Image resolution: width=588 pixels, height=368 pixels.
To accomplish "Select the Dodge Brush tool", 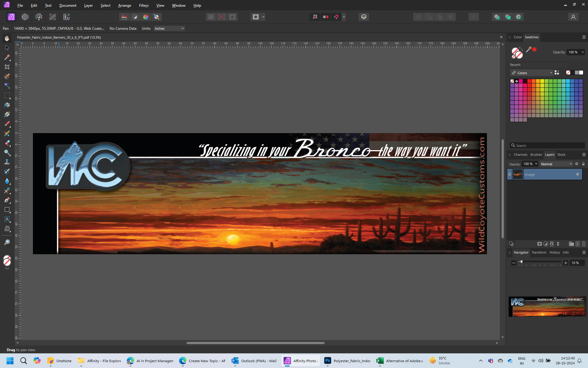I will (x=7, y=152).
